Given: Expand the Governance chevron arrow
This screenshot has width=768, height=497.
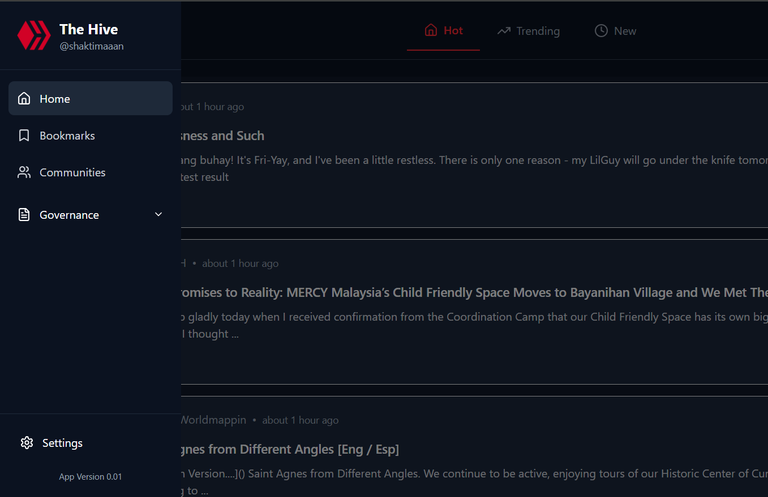Looking at the screenshot, I should coord(158,215).
